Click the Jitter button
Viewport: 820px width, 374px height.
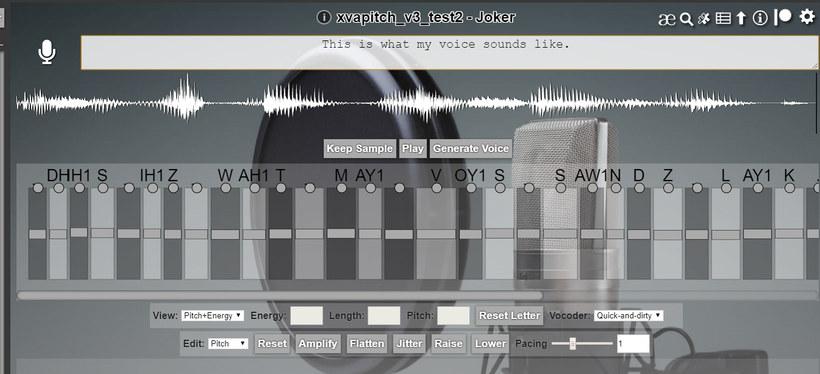click(x=409, y=344)
